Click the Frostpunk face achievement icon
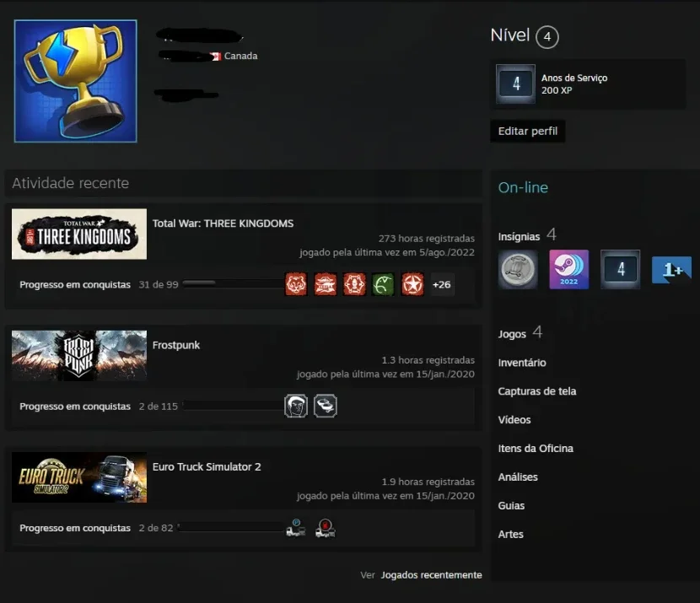 tap(296, 406)
